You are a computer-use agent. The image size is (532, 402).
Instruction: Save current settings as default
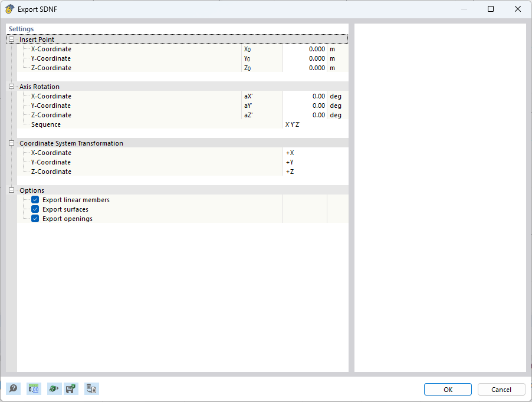coord(71,388)
